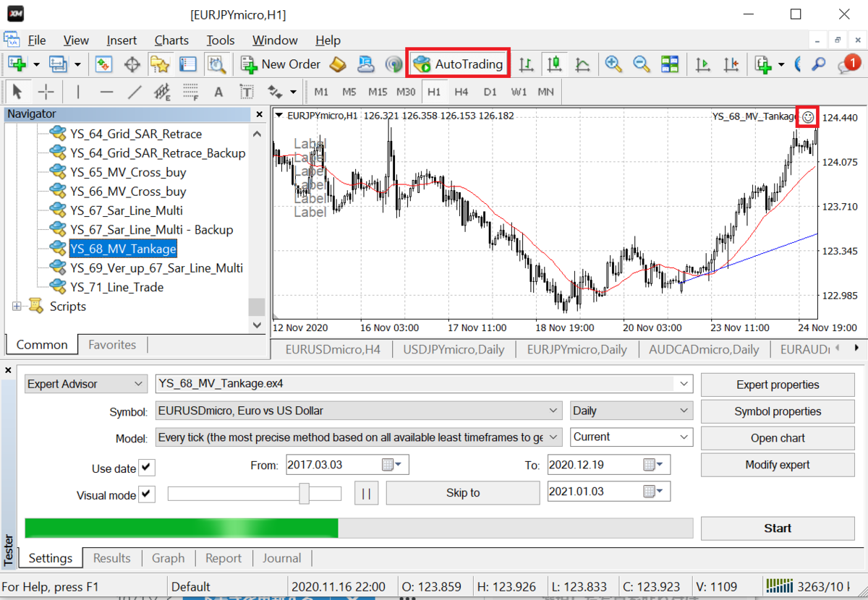This screenshot has height=600, width=868.
Task: Toggle the Data Window crosshair-circle icon
Action: 132,64
